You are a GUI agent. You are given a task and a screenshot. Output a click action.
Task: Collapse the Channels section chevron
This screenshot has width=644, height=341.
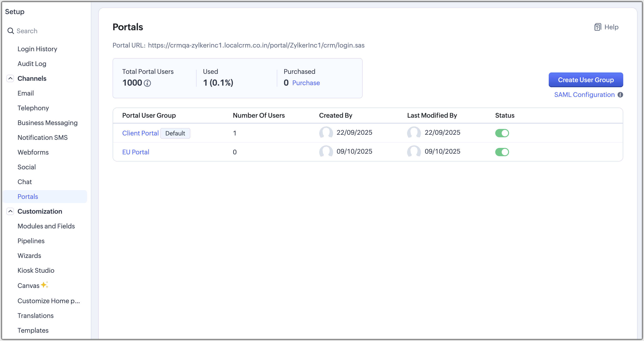(10, 78)
